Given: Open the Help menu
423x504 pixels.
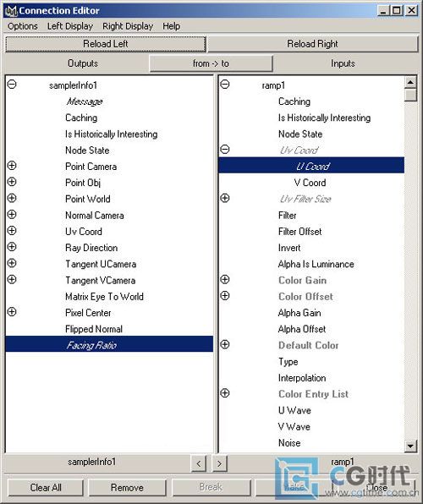Looking at the screenshot, I should pyautogui.click(x=171, y=26).
